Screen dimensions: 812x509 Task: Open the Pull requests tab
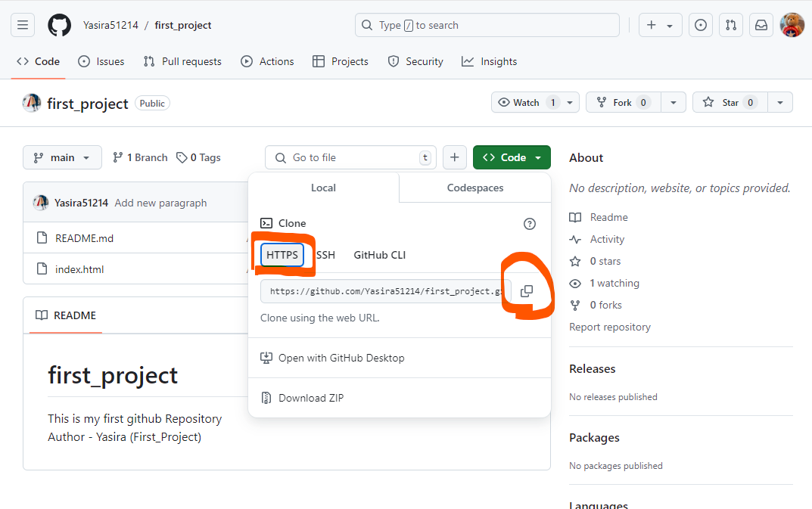182,61
